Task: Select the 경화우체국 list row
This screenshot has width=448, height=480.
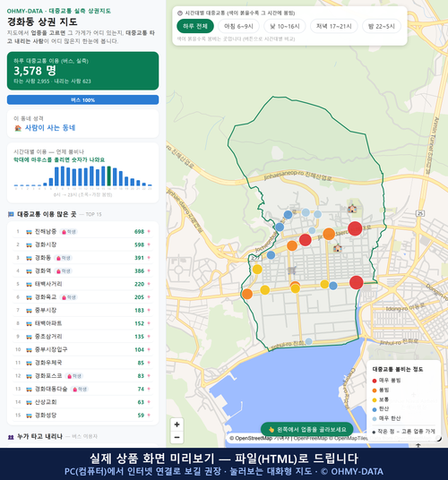Action: pos(83,363)
